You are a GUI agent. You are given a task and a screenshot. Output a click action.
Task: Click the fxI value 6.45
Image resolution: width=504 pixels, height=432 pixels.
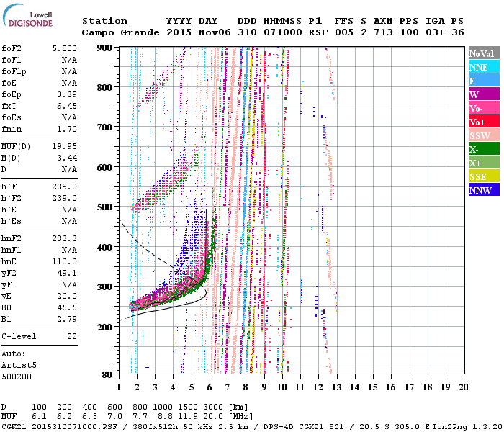[67, 106]
